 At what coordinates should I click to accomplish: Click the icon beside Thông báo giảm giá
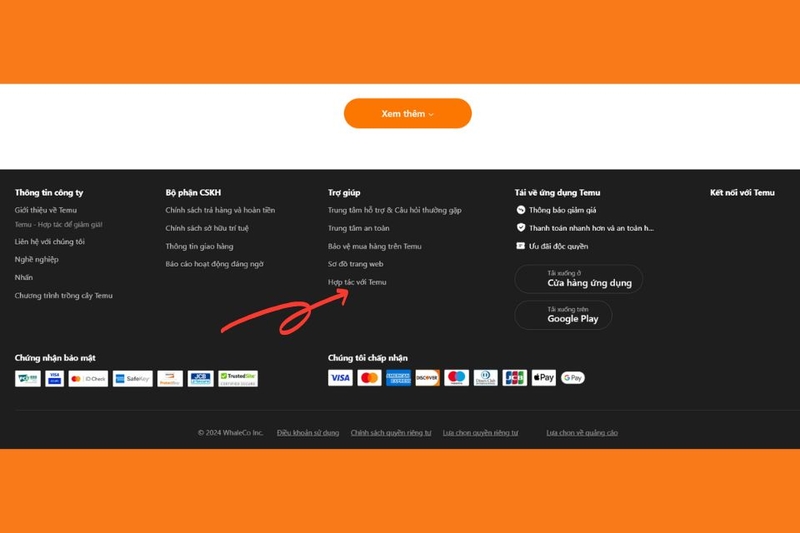520,210
